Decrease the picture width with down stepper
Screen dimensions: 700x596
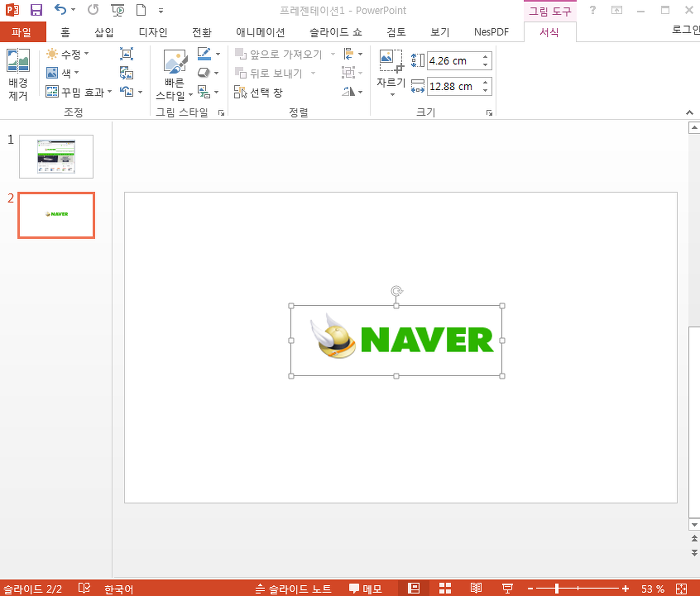485,91
